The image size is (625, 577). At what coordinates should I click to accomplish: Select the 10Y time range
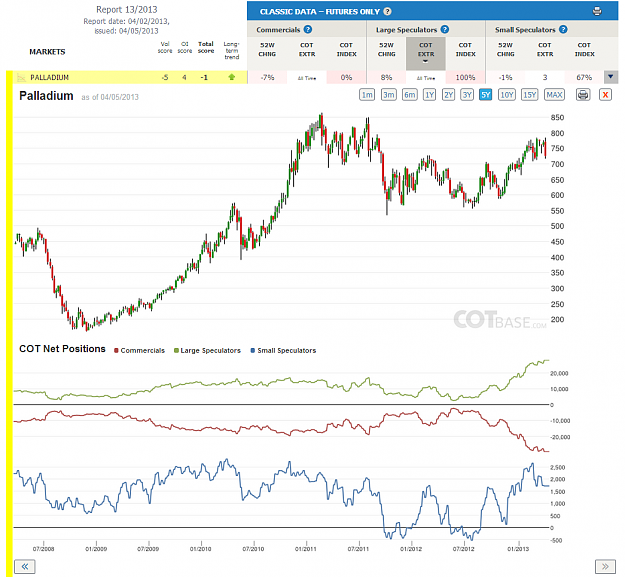point(507,95)
